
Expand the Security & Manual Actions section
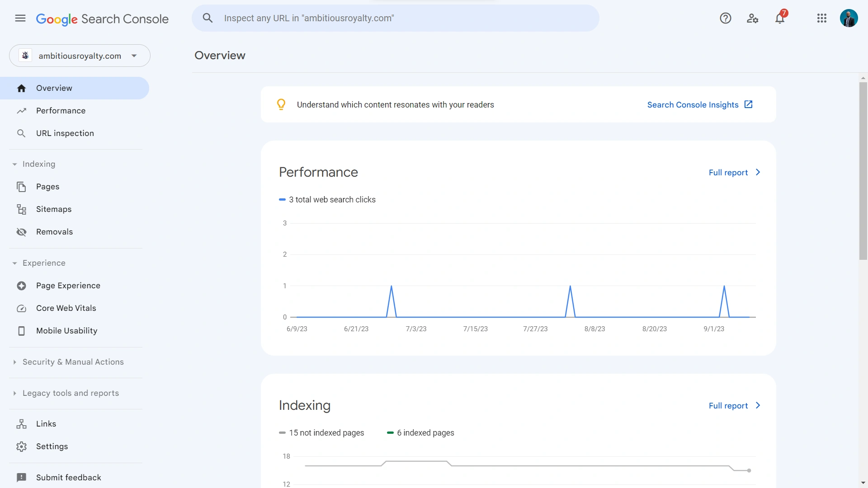pyautogui.click(x=73, y=362)
